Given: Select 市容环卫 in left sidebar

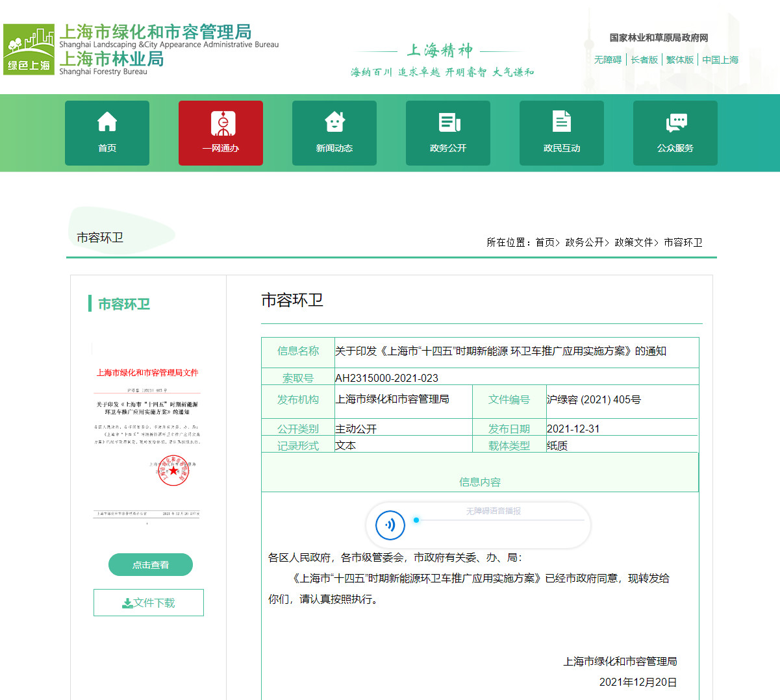Looking at the screenshot, I should click(124, 304).
